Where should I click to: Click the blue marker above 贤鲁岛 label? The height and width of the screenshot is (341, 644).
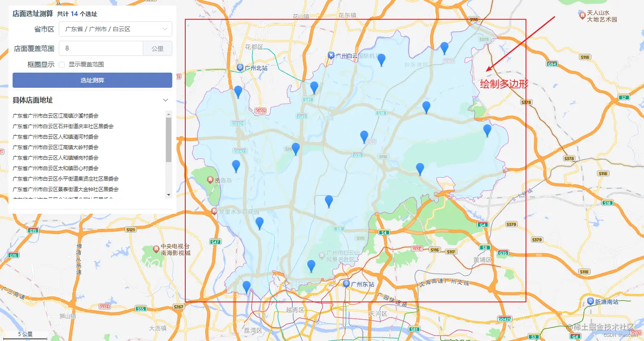236,166
